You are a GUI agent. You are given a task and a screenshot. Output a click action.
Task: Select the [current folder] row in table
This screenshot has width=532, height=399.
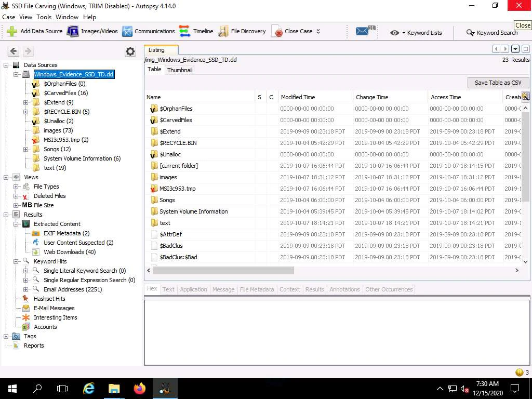point(332,166)
